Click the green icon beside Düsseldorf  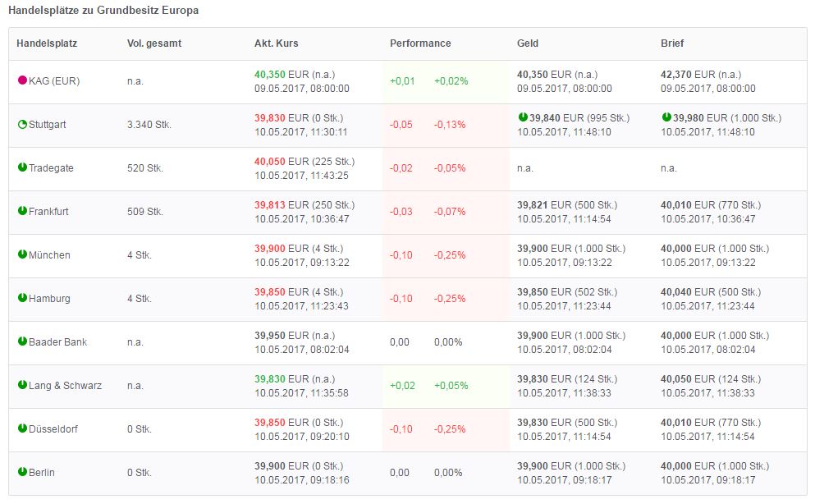[x=22, y=428]
